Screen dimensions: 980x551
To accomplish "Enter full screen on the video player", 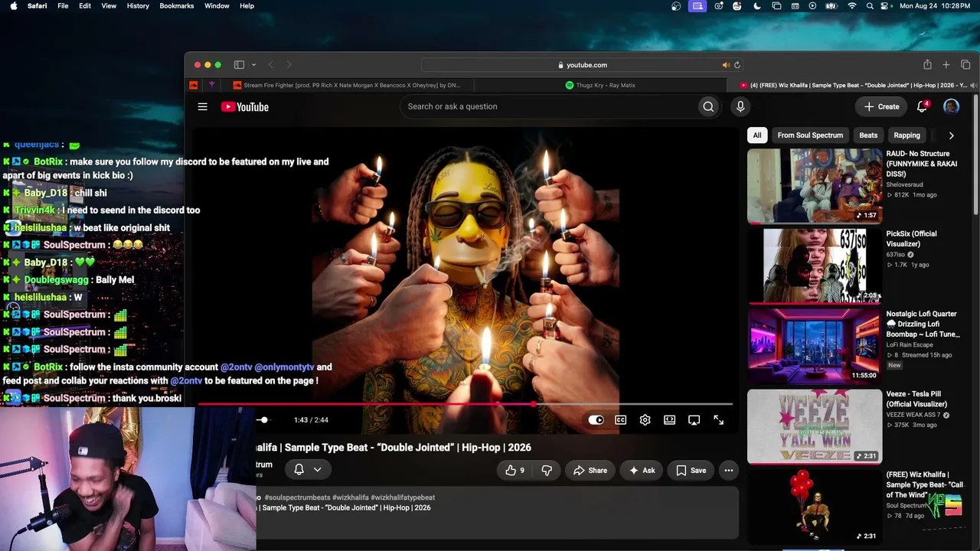I will [718, 419].
